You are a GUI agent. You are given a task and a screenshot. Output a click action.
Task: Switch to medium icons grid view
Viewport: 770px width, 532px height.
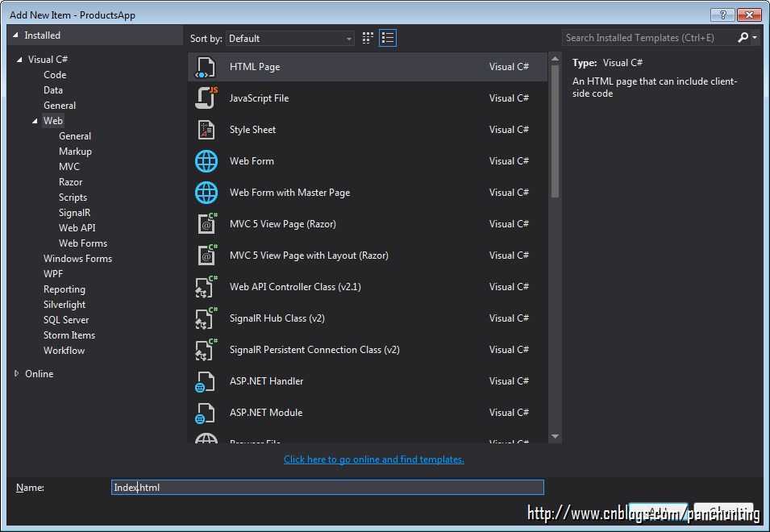click(x=368, y=38)
